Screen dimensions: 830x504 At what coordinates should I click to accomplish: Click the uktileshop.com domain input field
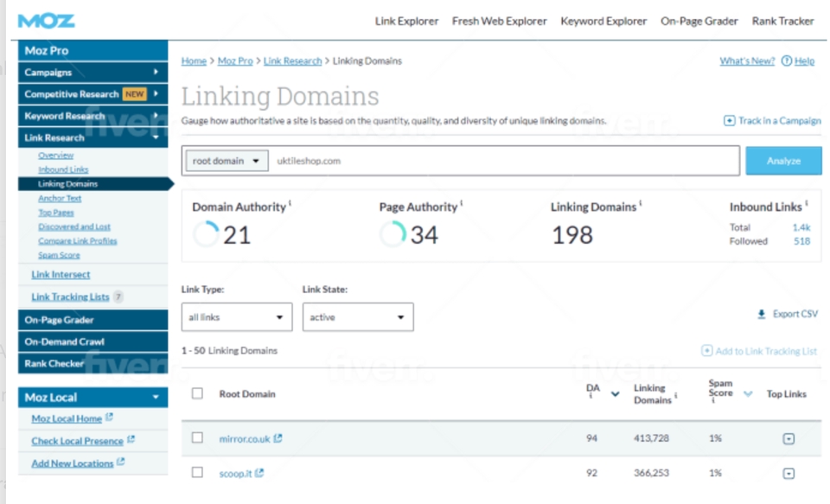(503, 161)
